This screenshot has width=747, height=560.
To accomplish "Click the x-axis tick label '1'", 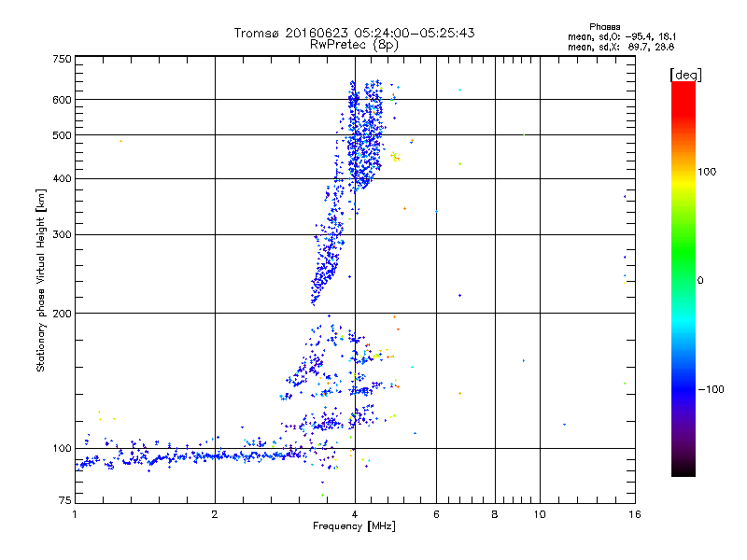I will [75, 514].
